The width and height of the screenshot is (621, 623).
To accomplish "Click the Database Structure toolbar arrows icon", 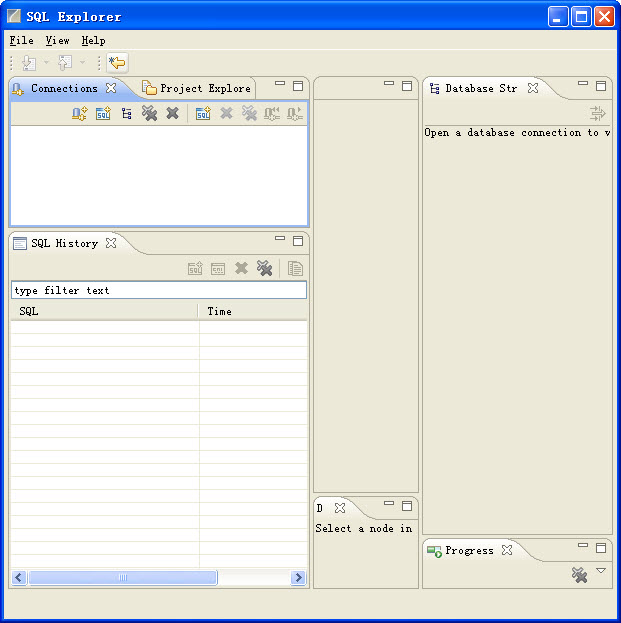I will click(x=598, y=113).
